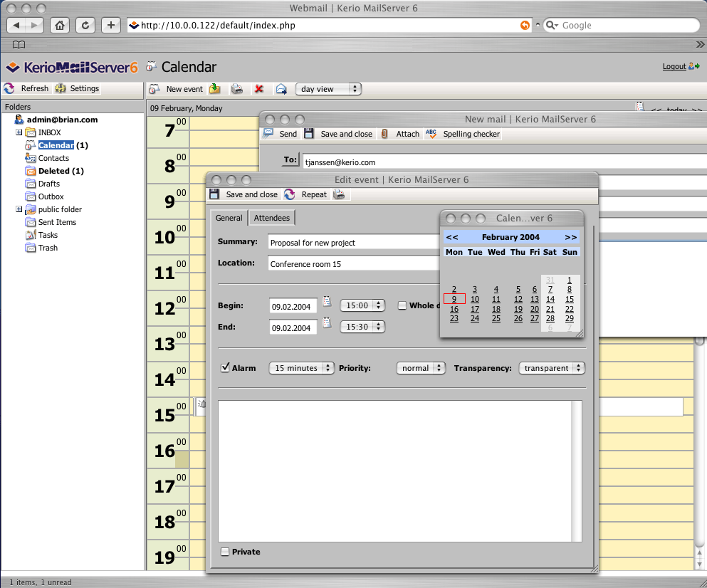
Task: Switch to the Attendees tab
Action: pyautogui.click(x=271, y=218)
